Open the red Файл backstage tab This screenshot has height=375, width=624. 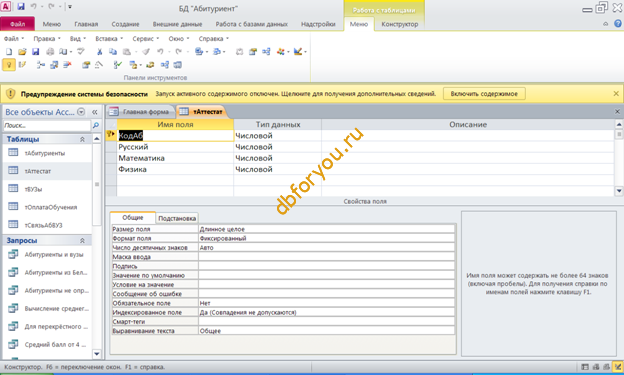coord(18,24)
